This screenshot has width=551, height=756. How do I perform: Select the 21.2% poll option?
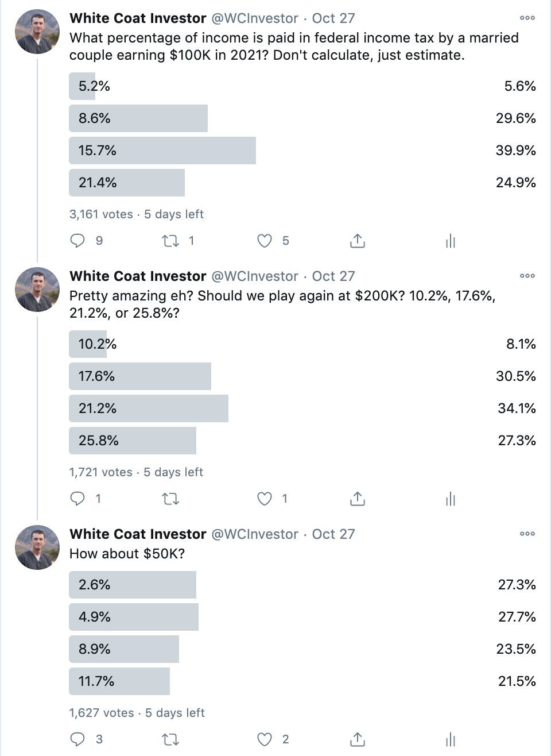tap(302, 408)
